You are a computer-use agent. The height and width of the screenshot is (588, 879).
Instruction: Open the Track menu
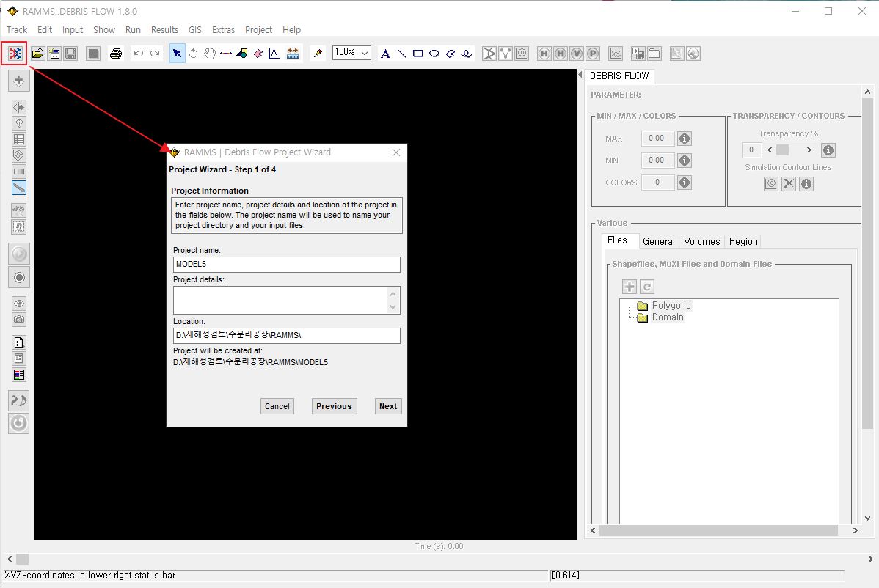pos(17,29)
